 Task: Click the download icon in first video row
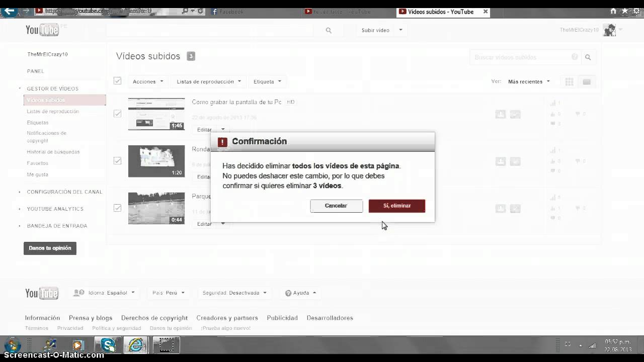(500, 115)
